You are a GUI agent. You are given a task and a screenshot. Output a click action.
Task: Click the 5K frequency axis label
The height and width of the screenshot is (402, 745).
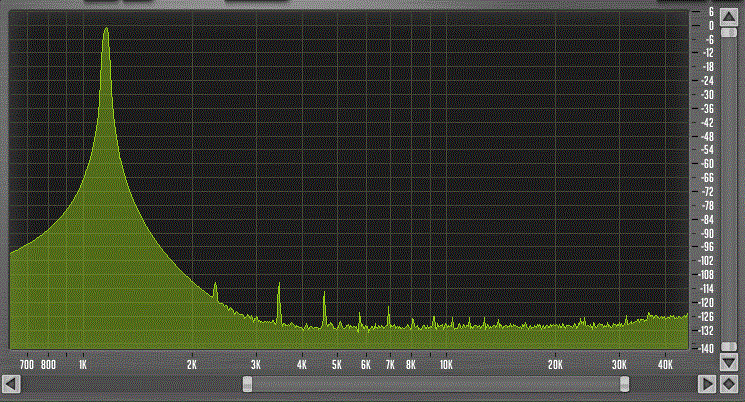click(337, 365)
